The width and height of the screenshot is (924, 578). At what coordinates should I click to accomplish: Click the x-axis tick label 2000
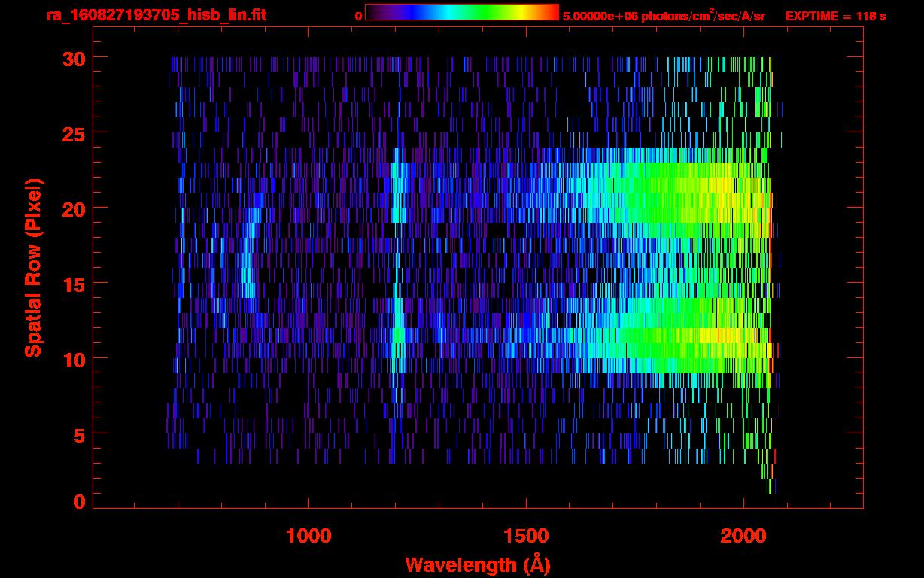(743, 536)
